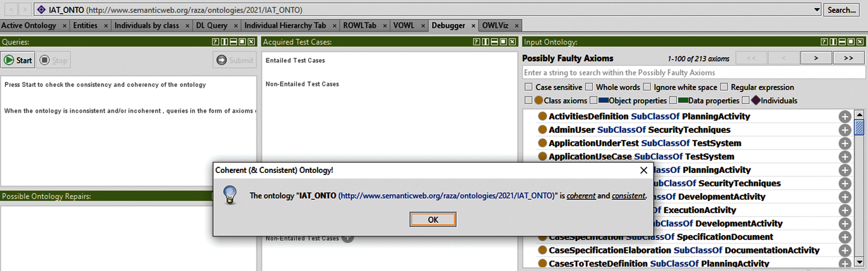Check the Class axioms filter checkbox
This screenshot has width=868, height=271.
[x=528, y=101]
